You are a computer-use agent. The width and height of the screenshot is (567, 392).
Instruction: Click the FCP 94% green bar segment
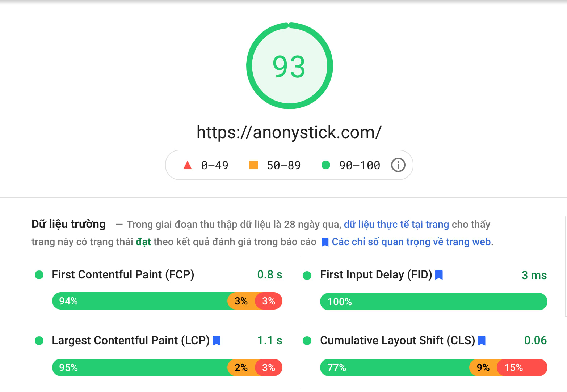tap(140, 301)
